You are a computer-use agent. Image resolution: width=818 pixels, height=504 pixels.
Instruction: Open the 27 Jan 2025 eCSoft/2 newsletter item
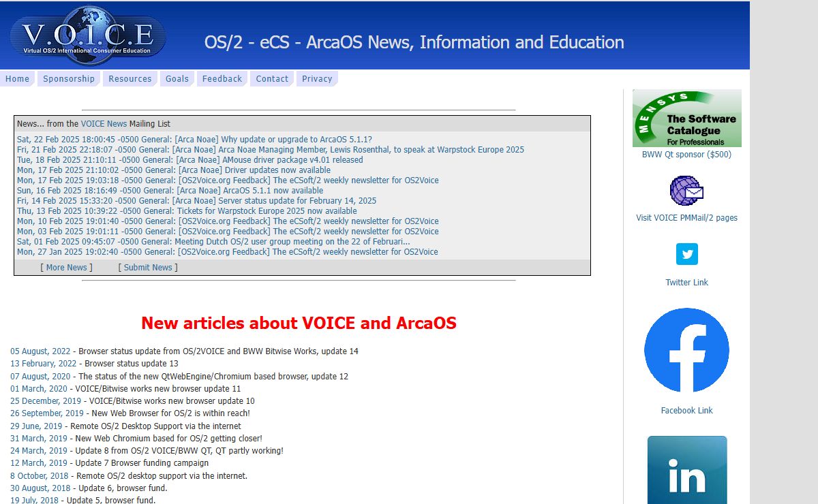[228, 252]
